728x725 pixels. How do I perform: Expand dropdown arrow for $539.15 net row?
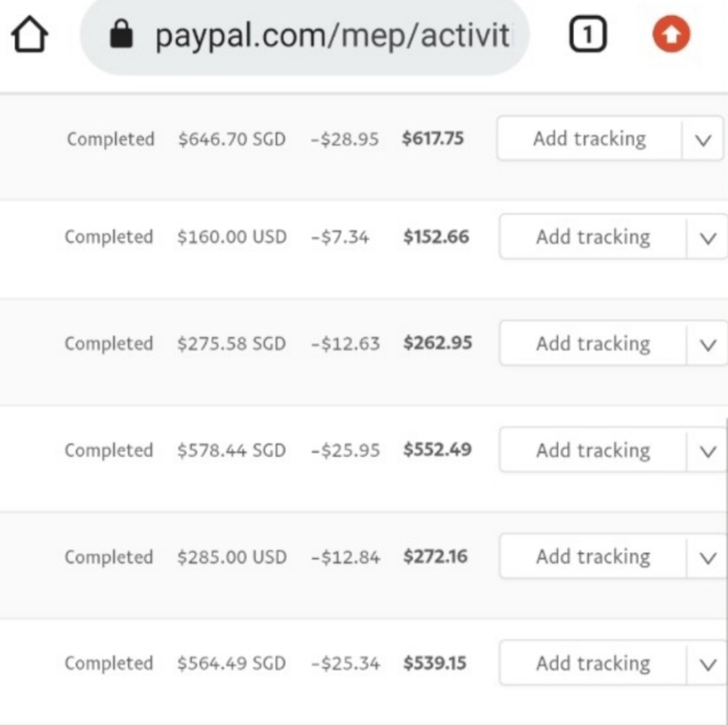[x=708, y=664]
